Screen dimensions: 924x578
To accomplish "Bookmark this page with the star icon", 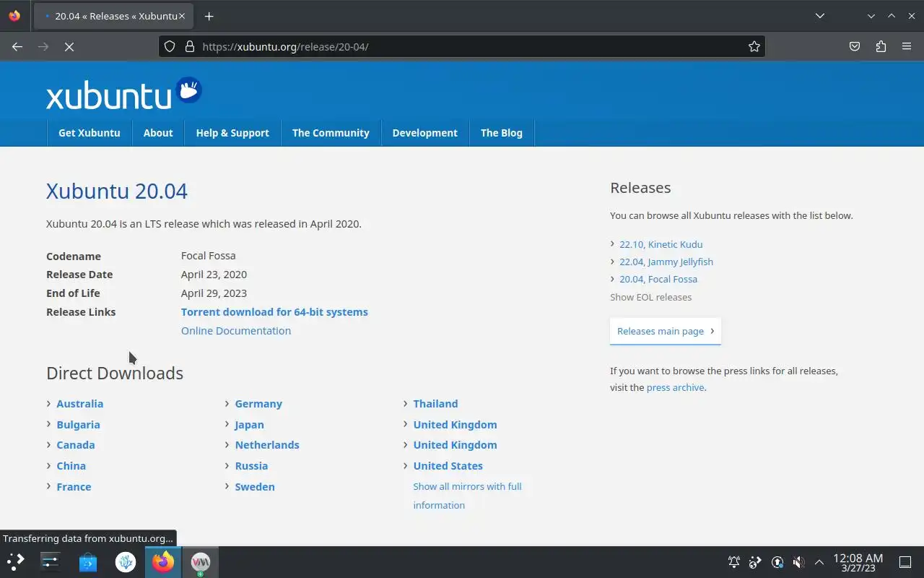I will pyautogui.click(x=754, y=46).
